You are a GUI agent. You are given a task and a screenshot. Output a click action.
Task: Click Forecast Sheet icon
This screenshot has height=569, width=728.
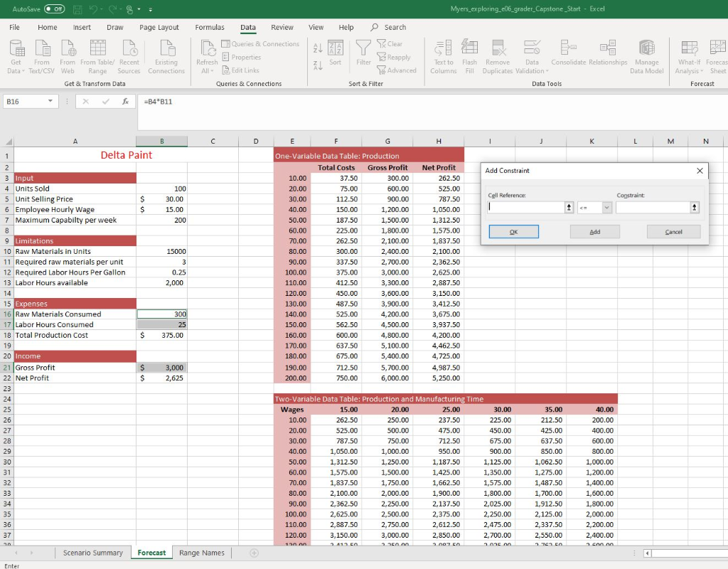pyautogui.click(x=717, y=57)
